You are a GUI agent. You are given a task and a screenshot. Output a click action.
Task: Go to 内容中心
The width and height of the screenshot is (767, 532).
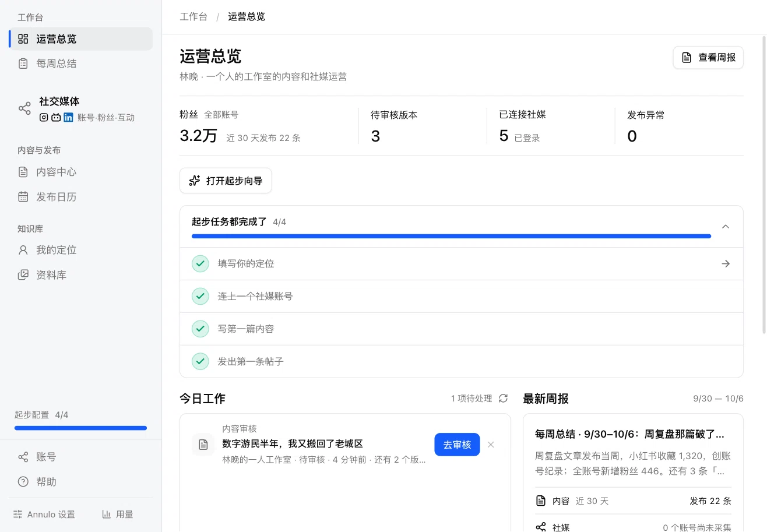tap(81, 172)
